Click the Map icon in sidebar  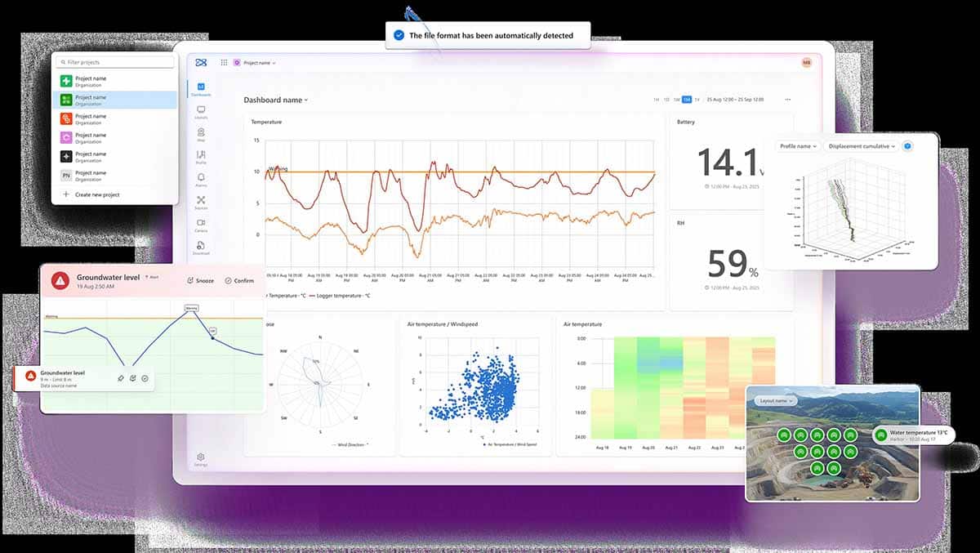201,133
